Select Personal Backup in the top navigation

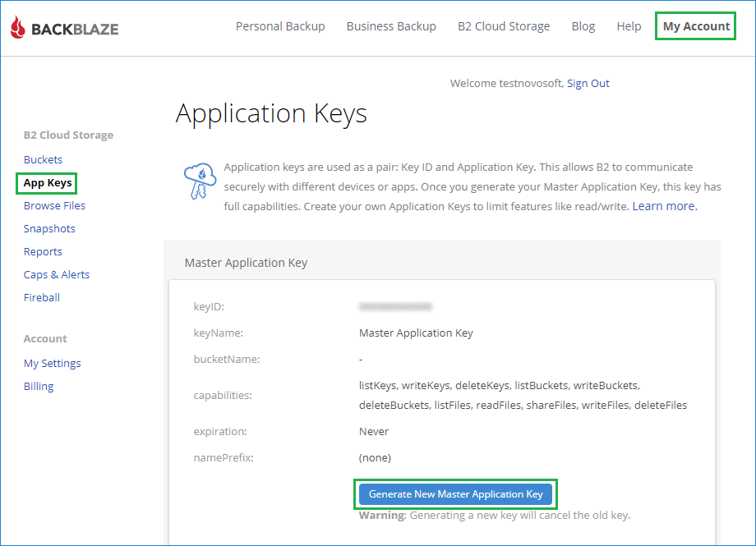coord(280,25)
